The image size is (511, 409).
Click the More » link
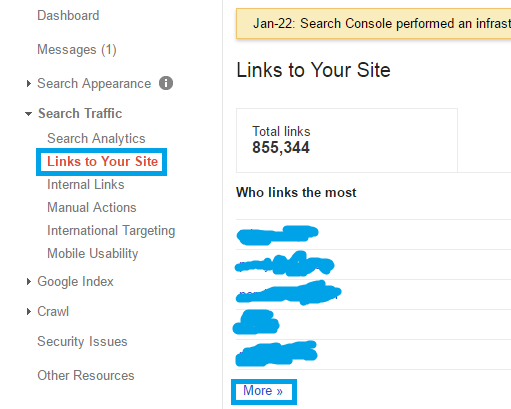(263, 390)
